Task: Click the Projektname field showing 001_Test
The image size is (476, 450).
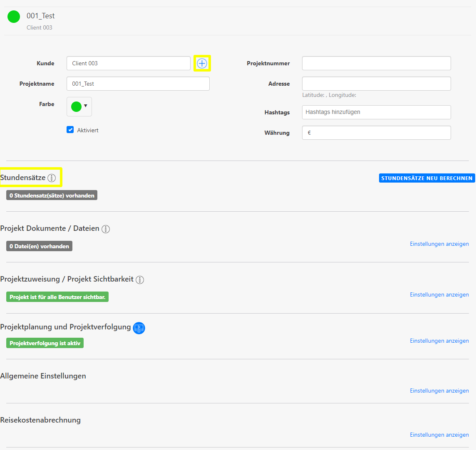Action: 138,83
